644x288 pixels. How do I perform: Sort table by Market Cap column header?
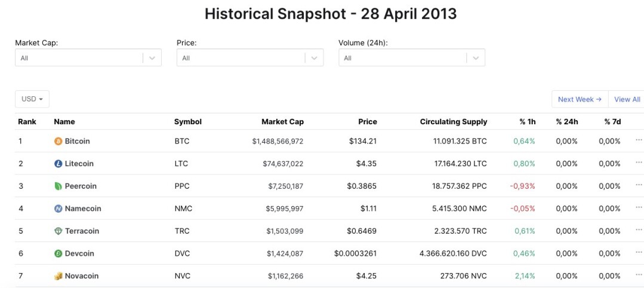coord(282,122)
